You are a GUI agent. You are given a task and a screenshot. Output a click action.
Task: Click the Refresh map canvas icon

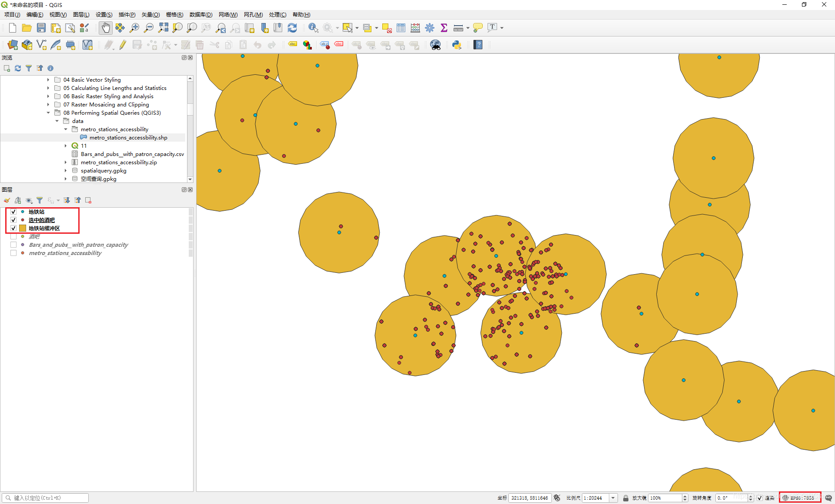click(292, 28)
